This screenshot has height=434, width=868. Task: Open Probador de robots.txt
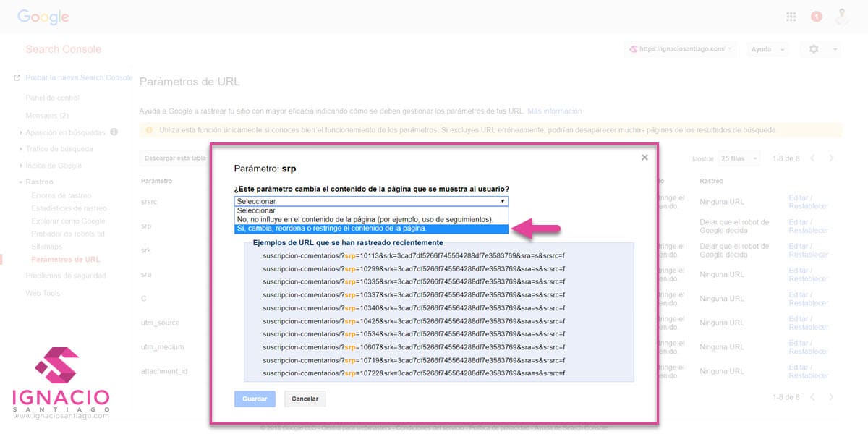tap(68, 234)
